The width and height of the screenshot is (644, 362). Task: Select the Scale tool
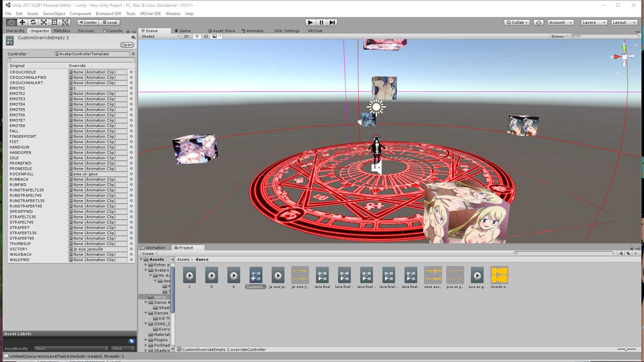44,22
